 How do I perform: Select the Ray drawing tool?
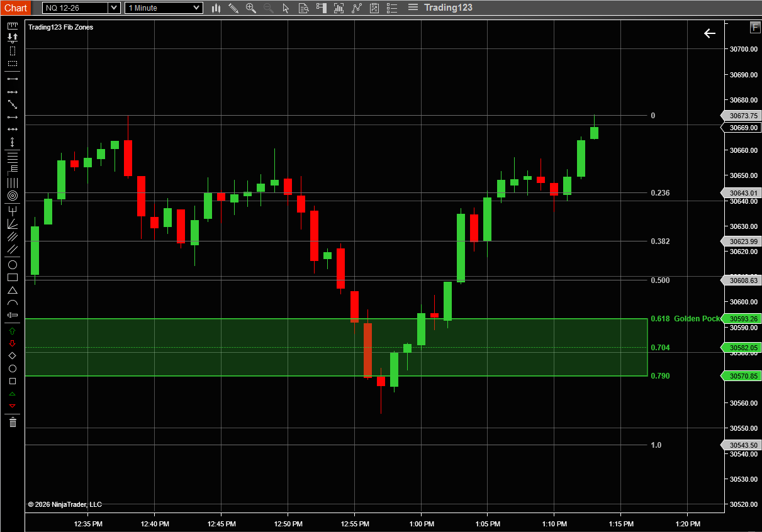tap(13, 92)
